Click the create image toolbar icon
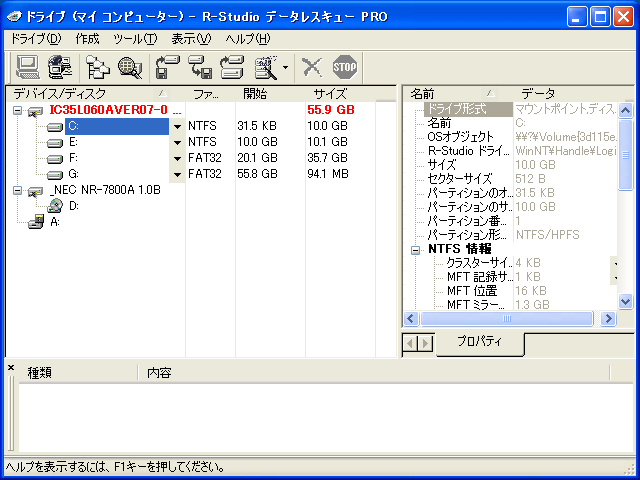 click(x=168, y=67)
